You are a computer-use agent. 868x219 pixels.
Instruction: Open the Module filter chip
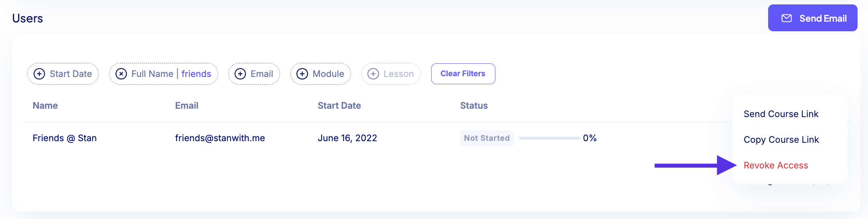tap(320, 74)
